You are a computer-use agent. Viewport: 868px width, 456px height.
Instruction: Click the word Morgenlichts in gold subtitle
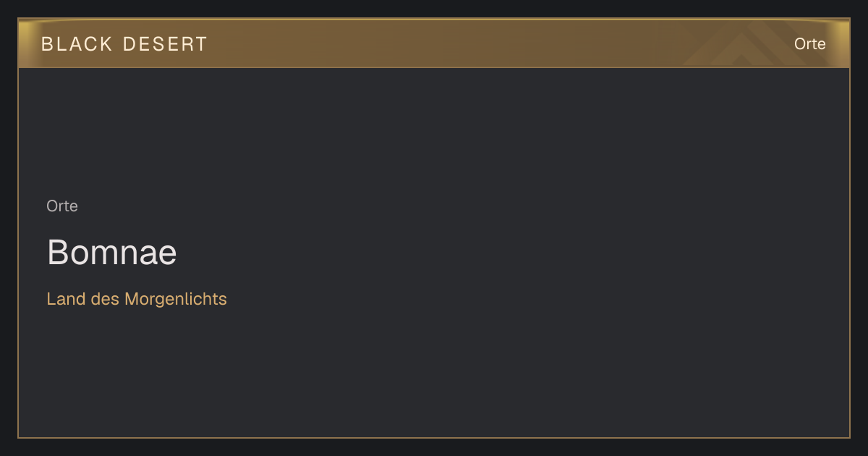click(x=176, y=299)
